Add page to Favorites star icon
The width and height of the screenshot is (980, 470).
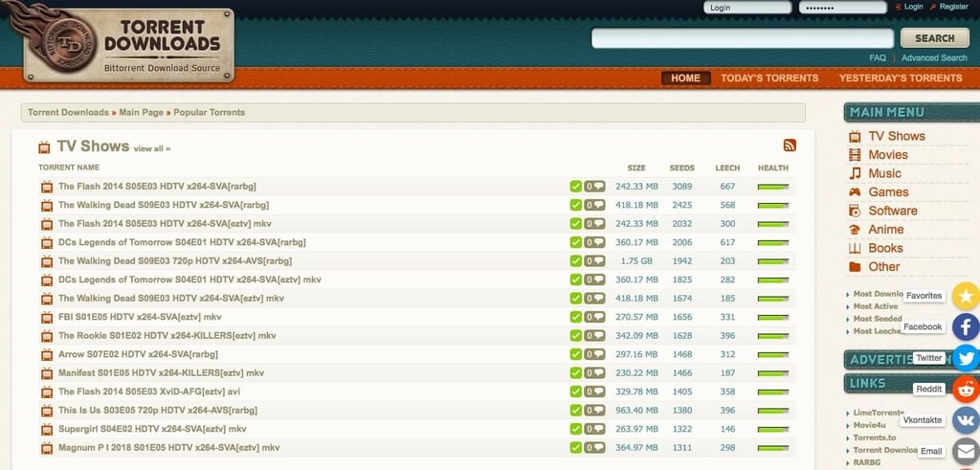966,296
